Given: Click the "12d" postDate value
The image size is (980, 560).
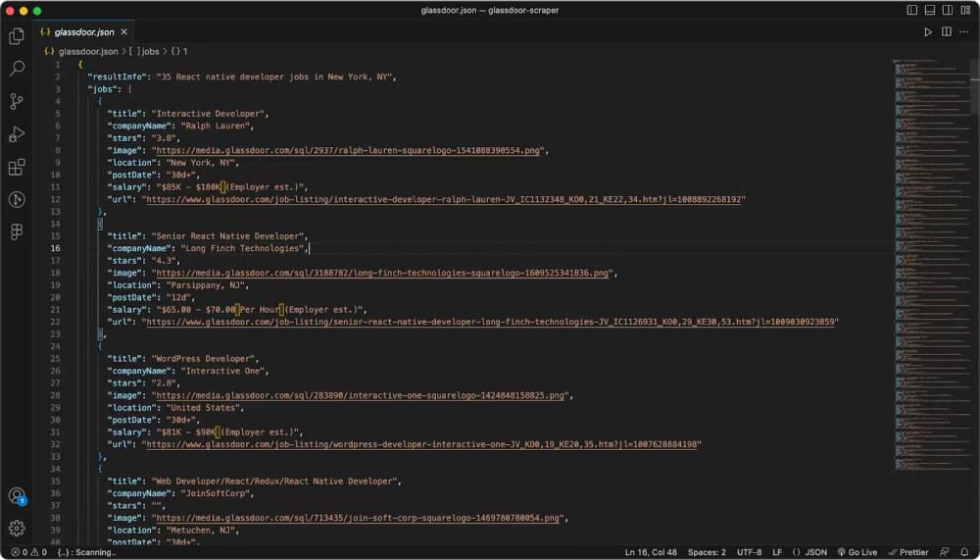Looking at the screenshot, I should 177,297.
